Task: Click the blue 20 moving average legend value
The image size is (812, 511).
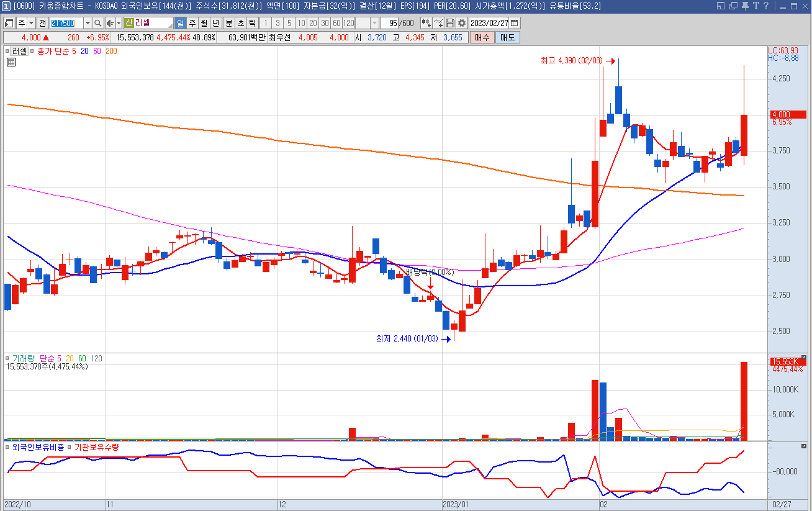Action: 84,52
